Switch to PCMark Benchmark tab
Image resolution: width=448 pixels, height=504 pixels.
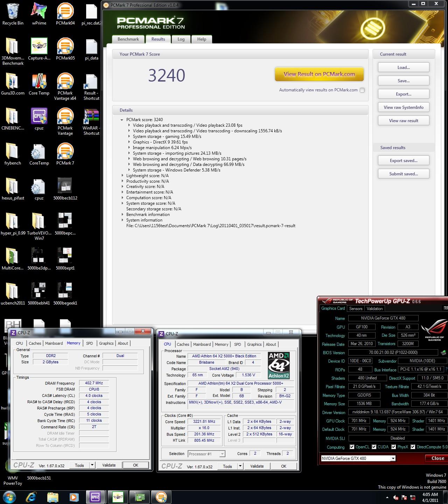coord(128,39)
